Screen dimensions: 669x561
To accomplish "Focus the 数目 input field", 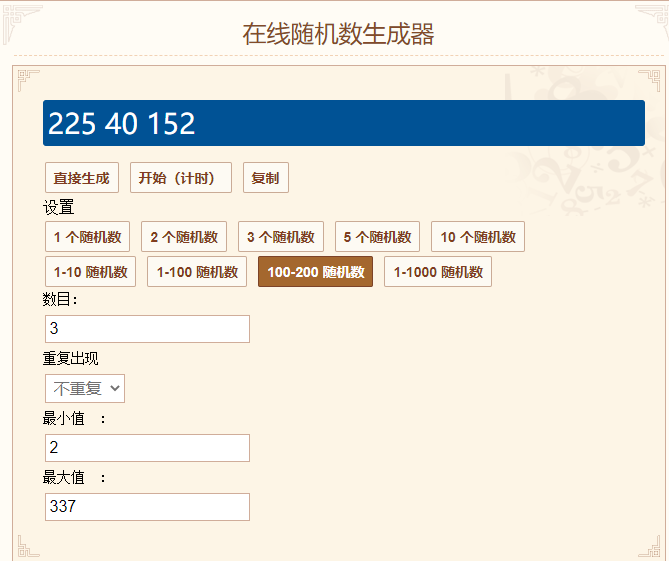I will 147,329.
